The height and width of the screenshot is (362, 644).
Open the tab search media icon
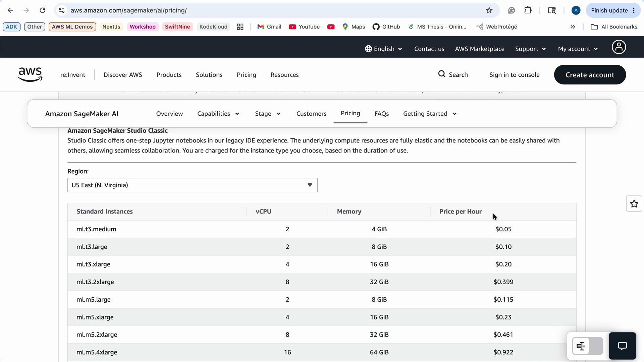click(552, 10)
